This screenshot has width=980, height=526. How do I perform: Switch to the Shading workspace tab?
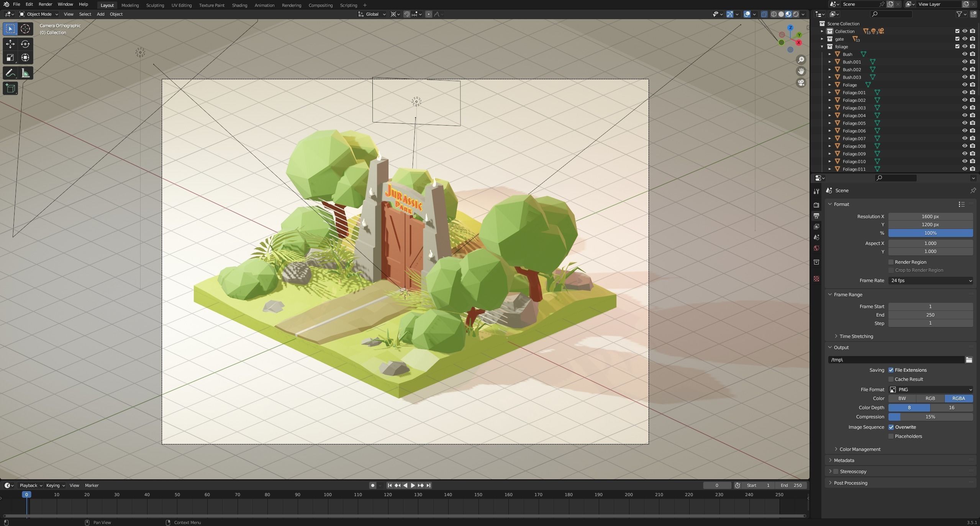tap(239, 5)
